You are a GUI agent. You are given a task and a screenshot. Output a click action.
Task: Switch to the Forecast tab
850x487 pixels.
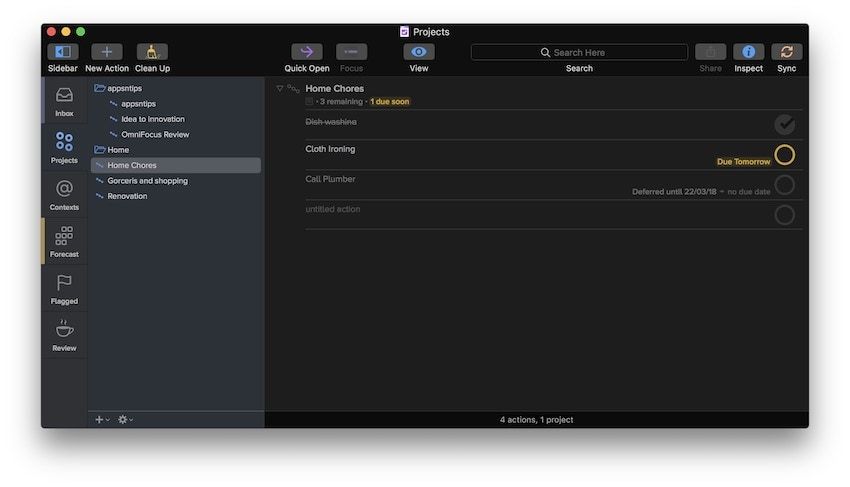click(x=64, y=240)
